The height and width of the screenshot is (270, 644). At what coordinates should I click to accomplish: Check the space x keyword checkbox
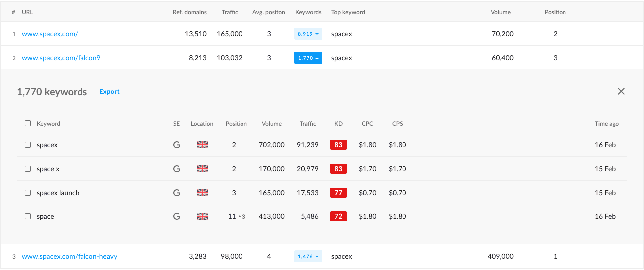tap(28, 169)
